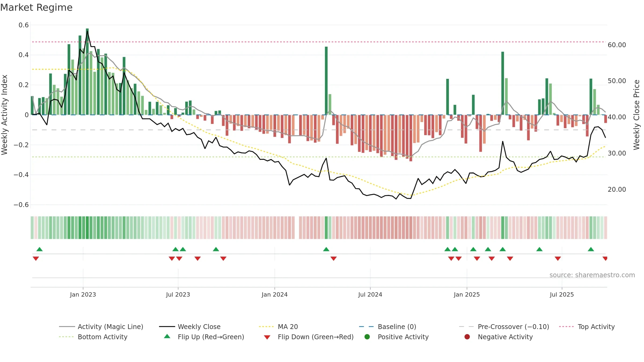Click the source: sharemaestro.com text
Image resolution: width=644 pixels, height=362 pixels.
tap(592, 275)
